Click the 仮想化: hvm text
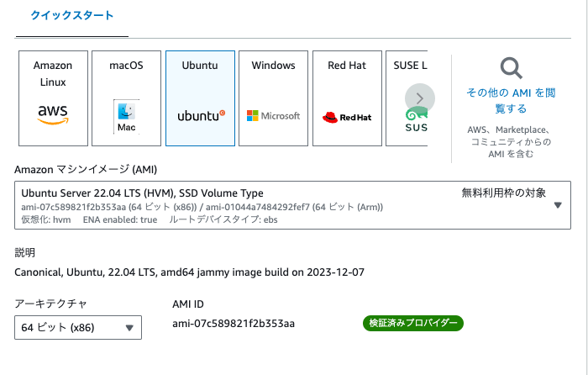Screen dimensions: 588x375 (x=45, y=219)
